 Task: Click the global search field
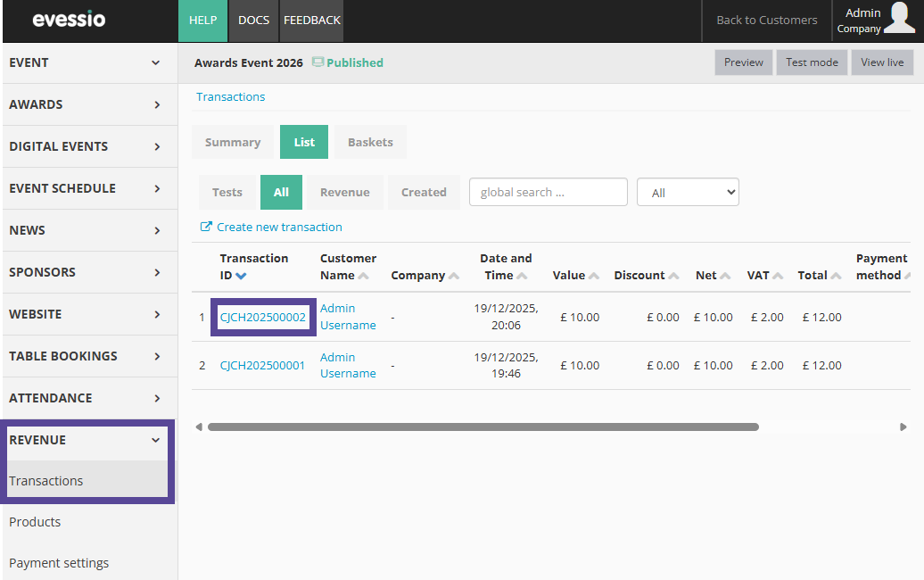coord(548,192)
